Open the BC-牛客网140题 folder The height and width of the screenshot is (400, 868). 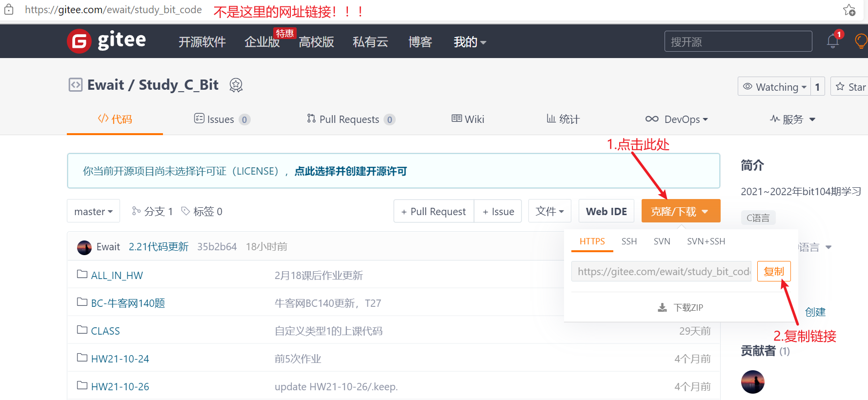point(128,303)
